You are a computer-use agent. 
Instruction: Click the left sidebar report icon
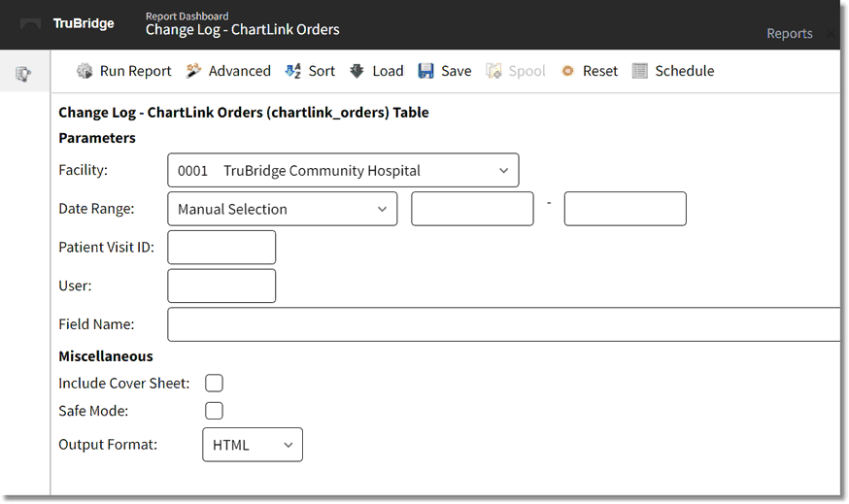(x=24, y=74)
